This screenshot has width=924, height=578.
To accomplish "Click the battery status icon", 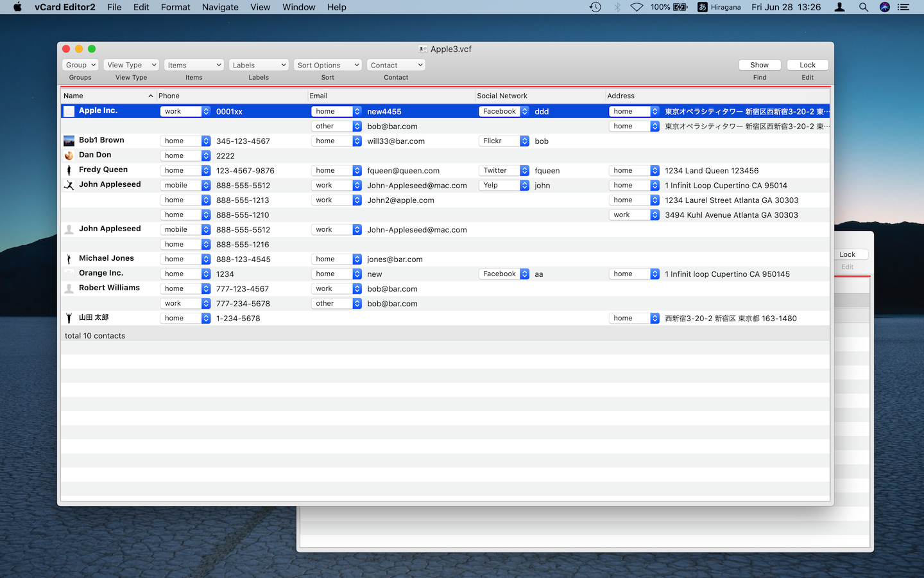I will [680, 7].
